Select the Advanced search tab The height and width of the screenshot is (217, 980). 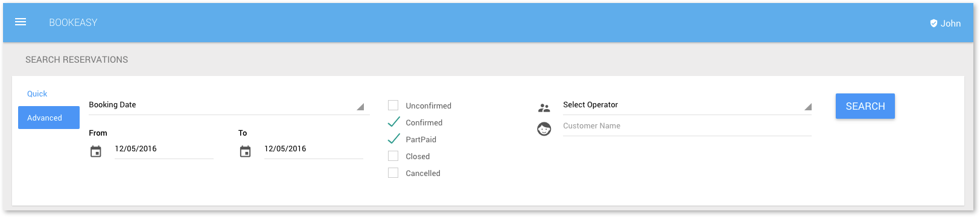pyautogui.click(x=49, y=118)
